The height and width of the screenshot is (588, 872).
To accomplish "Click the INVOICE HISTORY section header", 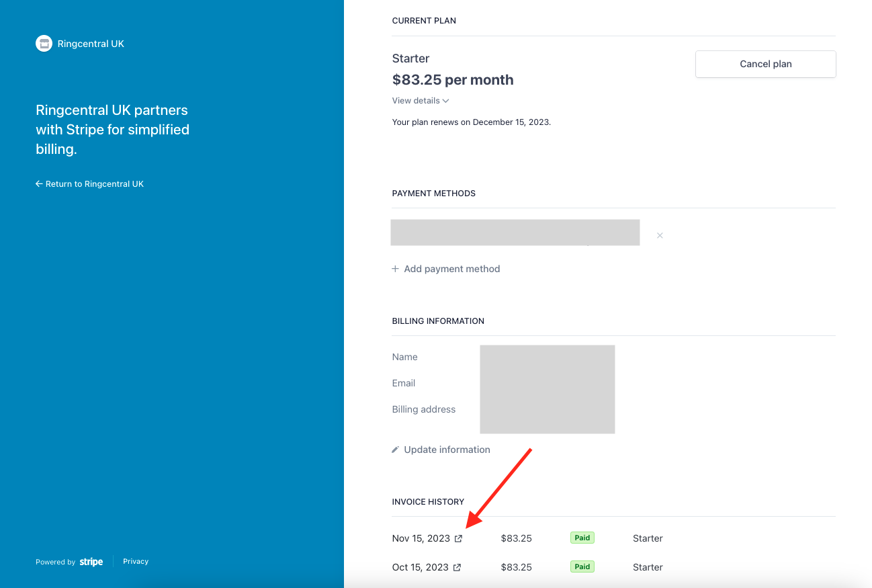I will pos(429,502).
